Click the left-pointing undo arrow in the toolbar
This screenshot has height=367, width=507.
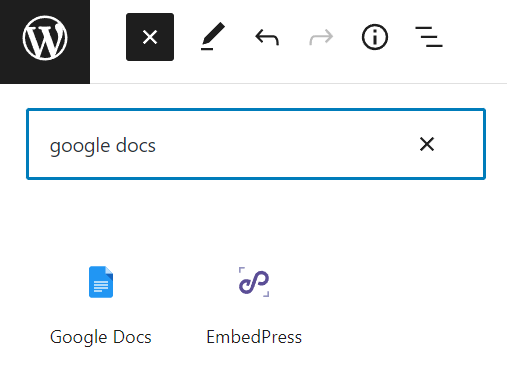(267, 37)
